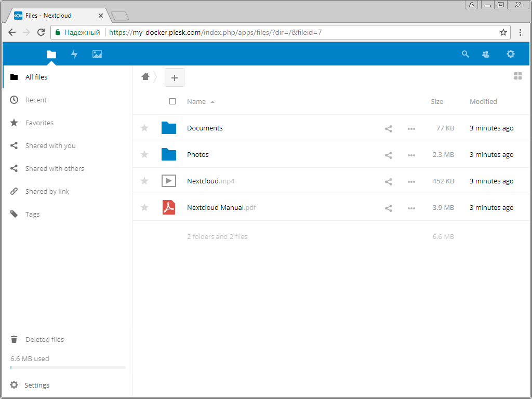Reload the page in browser
Viewport: 532px width, 399px height.
coord(41,32)
